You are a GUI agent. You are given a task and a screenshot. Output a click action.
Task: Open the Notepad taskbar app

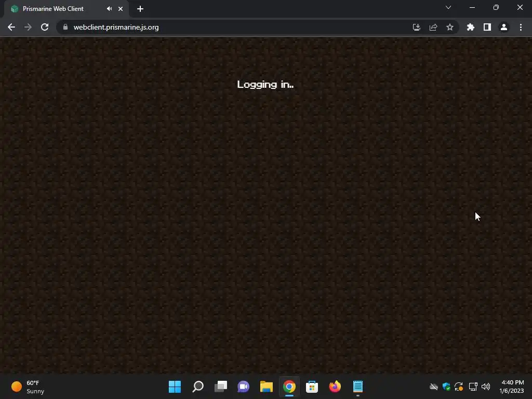coord(357,387)
